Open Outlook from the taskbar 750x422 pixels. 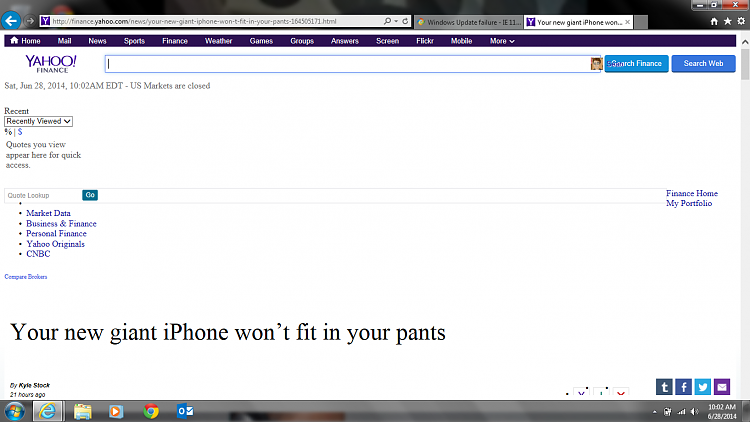click(185, 411)
